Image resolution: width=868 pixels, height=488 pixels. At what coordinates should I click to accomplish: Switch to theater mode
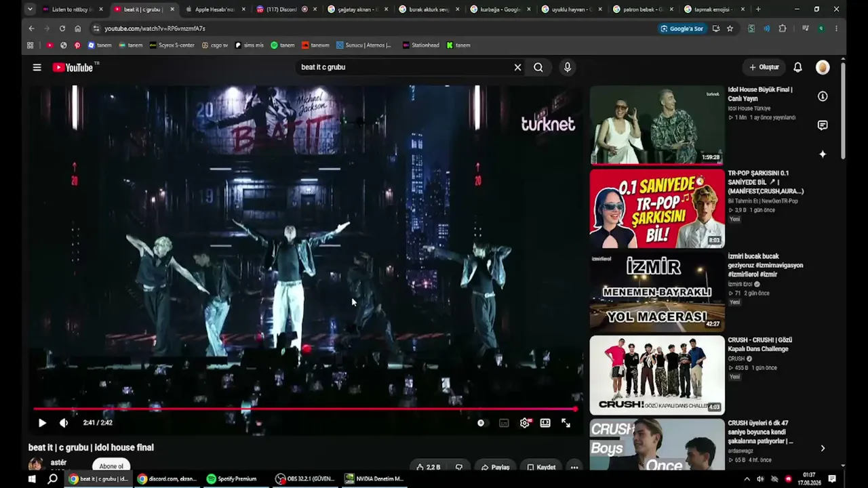pyautogui.click(x=545, y=423)
